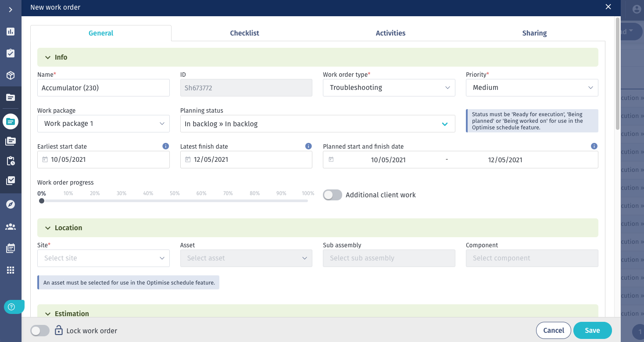The image size is (644, 342).
Task: Open the Select site dropdown
Action: 104,258
